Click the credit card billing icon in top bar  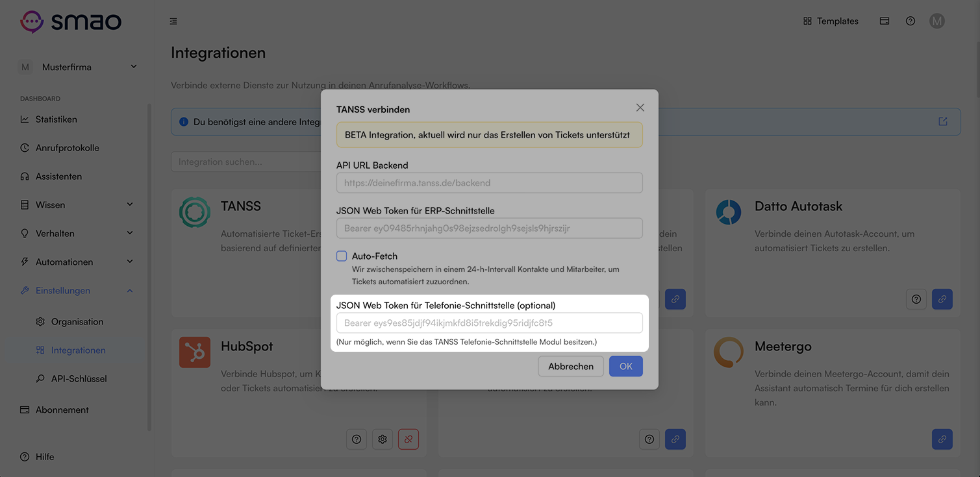[x=885, y=21]
